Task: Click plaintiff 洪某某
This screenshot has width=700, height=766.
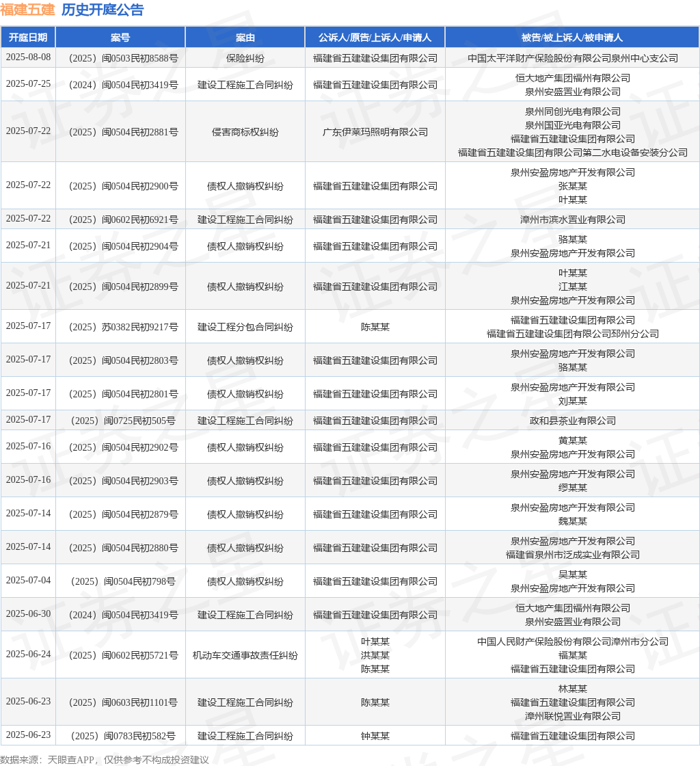Action: (x=375, y=656)
